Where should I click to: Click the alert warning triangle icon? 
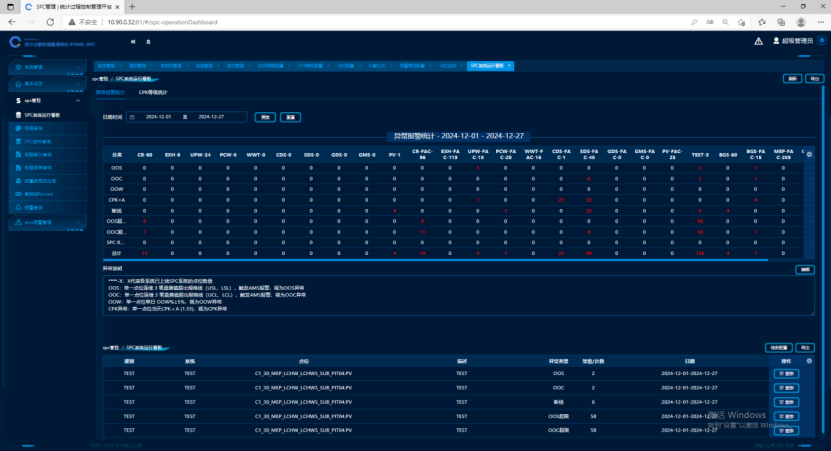click(x=759, y=41)
